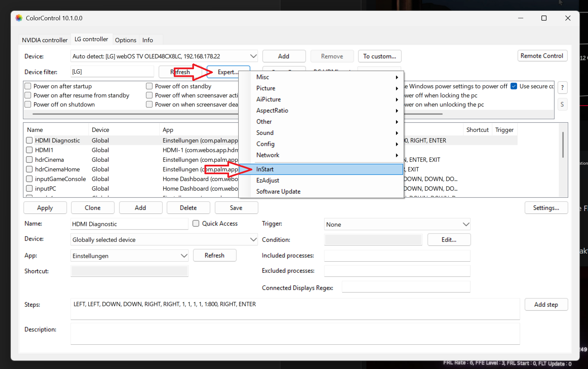
Task: Click Add button below the preset list
Action: coord(140,208)
